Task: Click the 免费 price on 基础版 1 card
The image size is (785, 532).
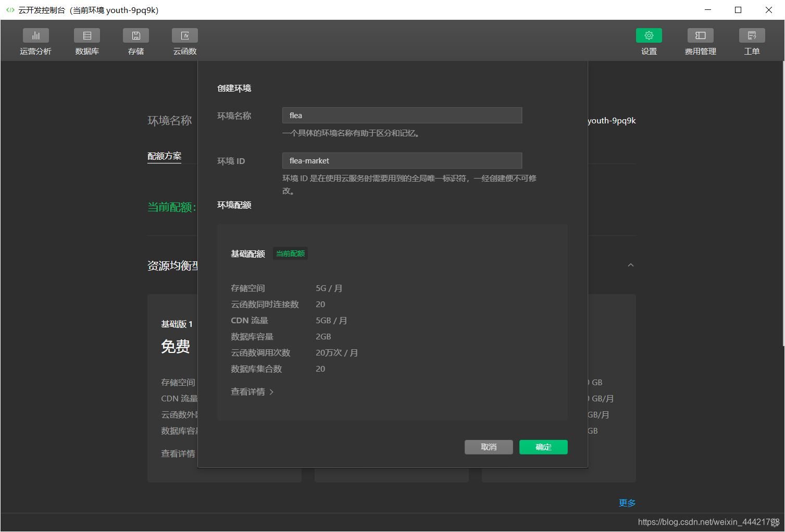Action: [x=176, y=347]
